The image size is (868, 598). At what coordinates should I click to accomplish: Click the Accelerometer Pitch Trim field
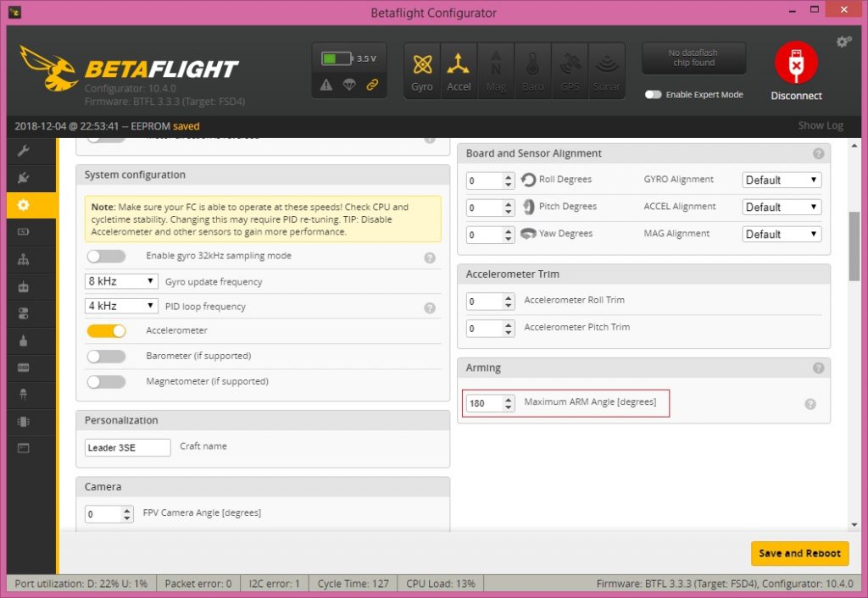coord(491,328)
